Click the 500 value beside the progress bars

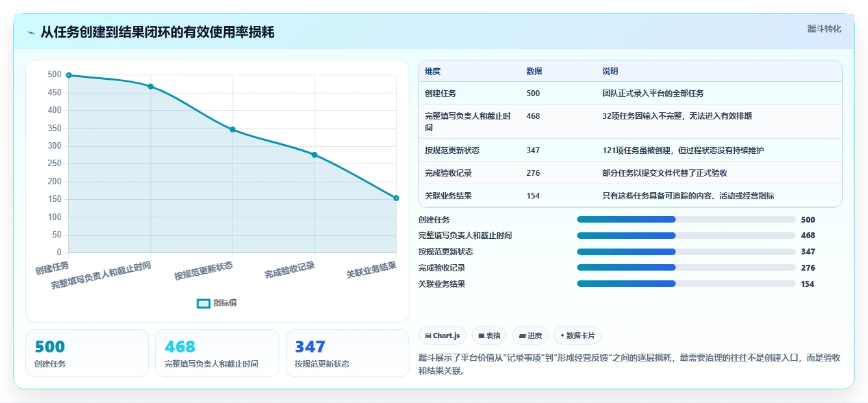[808, 220]
